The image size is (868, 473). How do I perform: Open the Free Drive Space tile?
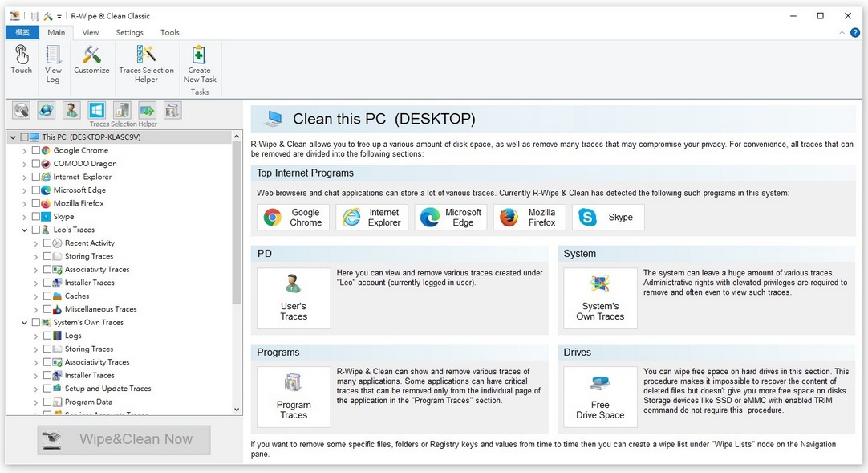click(600, 397)
